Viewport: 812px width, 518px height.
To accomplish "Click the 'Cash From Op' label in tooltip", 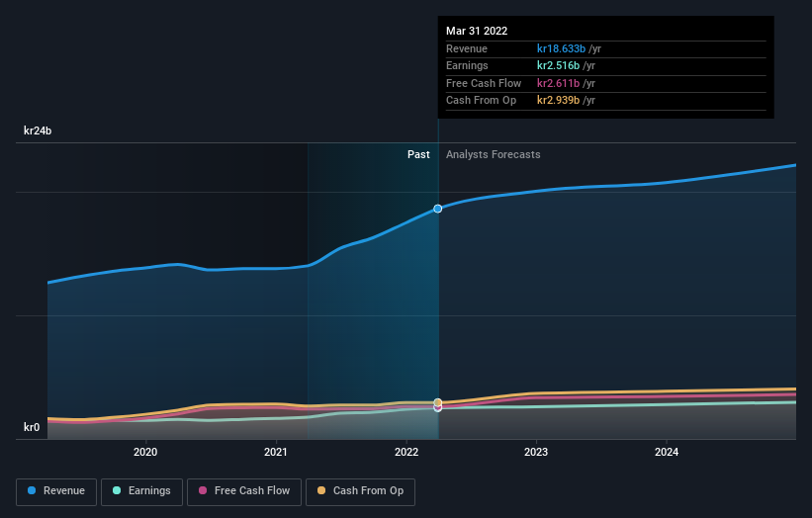I will [481, 101].
